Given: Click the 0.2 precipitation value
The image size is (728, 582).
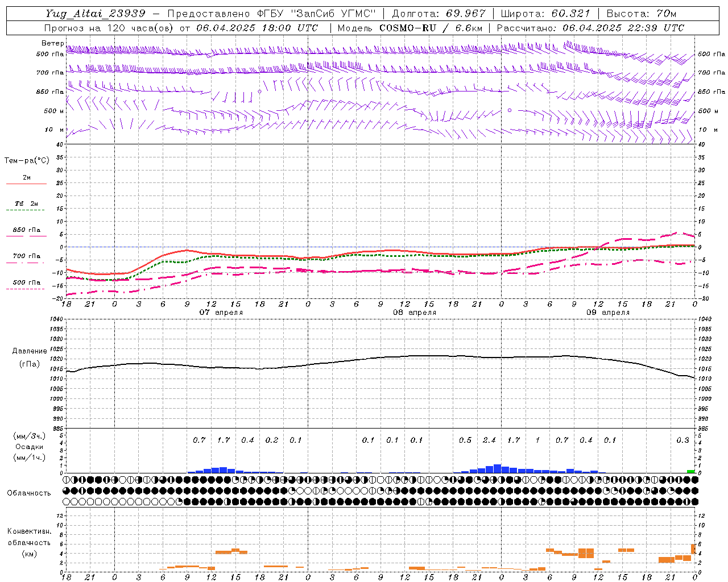Looking at the screenshot, I should click(272, 440).
